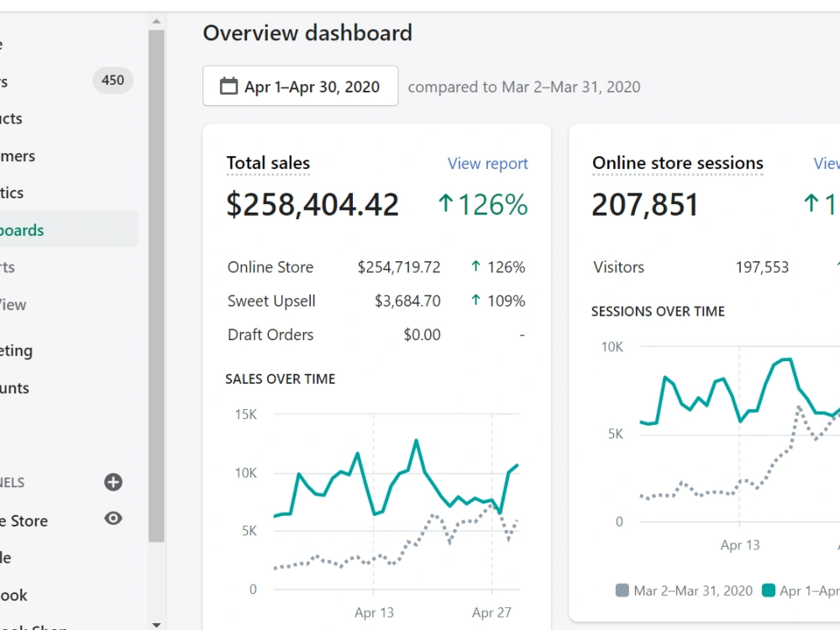Click the calendar icon in date button
Screen dimensions: 840x630
pos(228,86)
